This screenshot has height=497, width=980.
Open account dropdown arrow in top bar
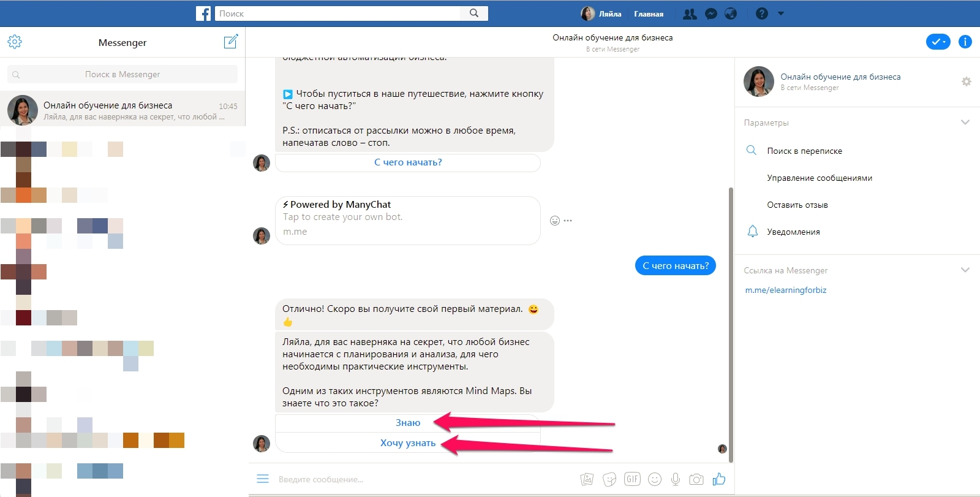pos(781,13)
